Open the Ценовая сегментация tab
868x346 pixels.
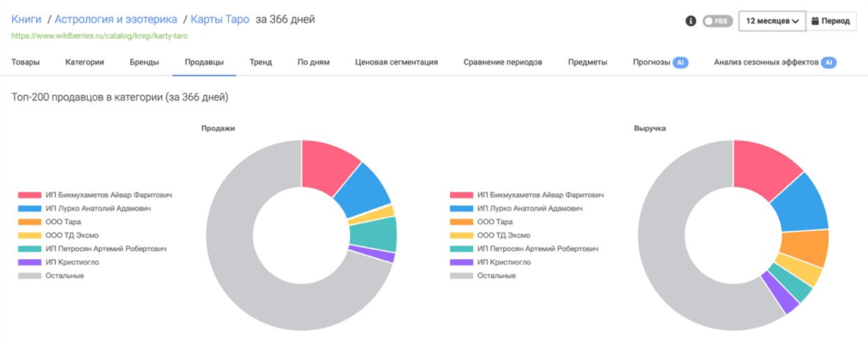(396, 62)
